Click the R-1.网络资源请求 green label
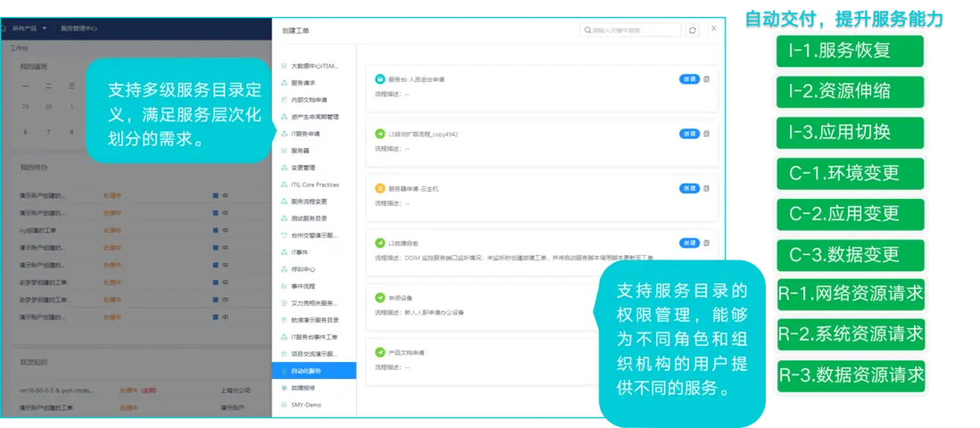The width and height of the screenshot is (980, 428). coord(851,293)
